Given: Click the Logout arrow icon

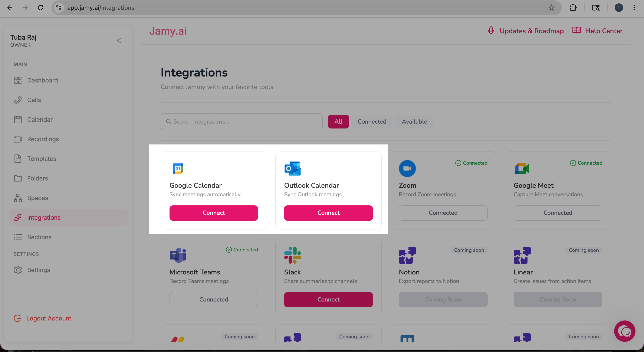Looking at the screenshot, I should [17, 318].
